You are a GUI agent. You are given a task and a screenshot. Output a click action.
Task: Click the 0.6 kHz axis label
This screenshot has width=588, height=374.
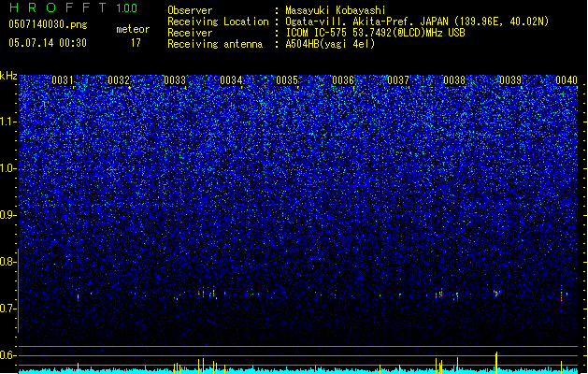(x=8, y=355)
